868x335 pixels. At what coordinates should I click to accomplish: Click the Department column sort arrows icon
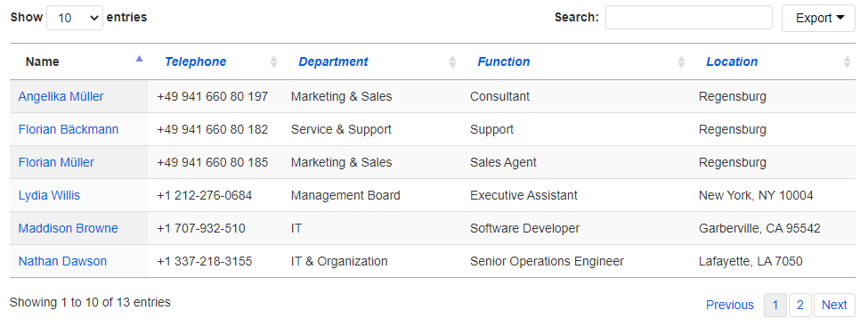[452, 62]
